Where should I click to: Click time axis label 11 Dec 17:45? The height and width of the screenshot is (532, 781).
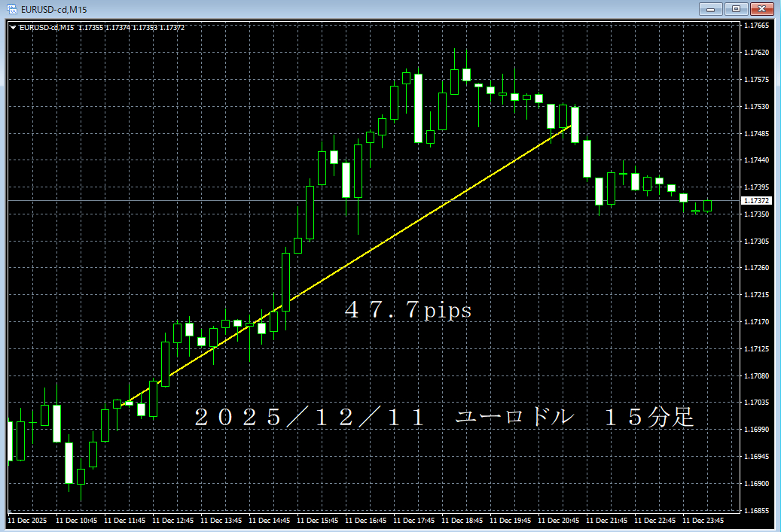[414, 521]
